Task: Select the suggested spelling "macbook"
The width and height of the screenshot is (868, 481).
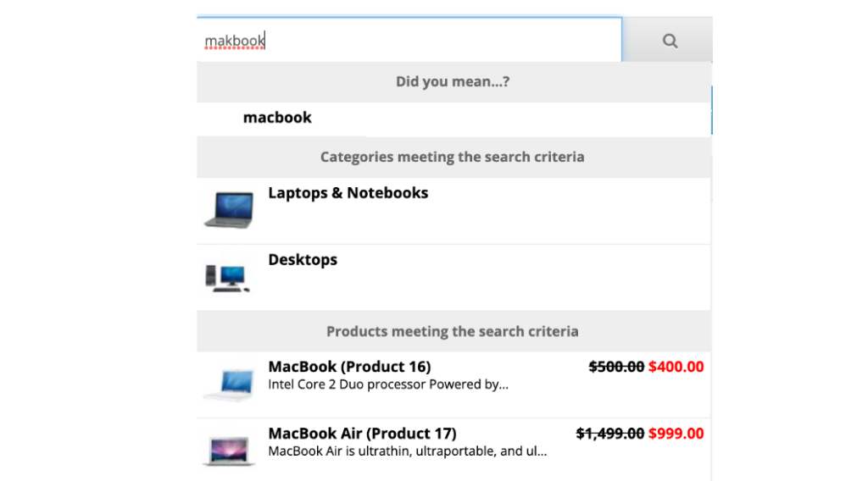Action: 277,118
